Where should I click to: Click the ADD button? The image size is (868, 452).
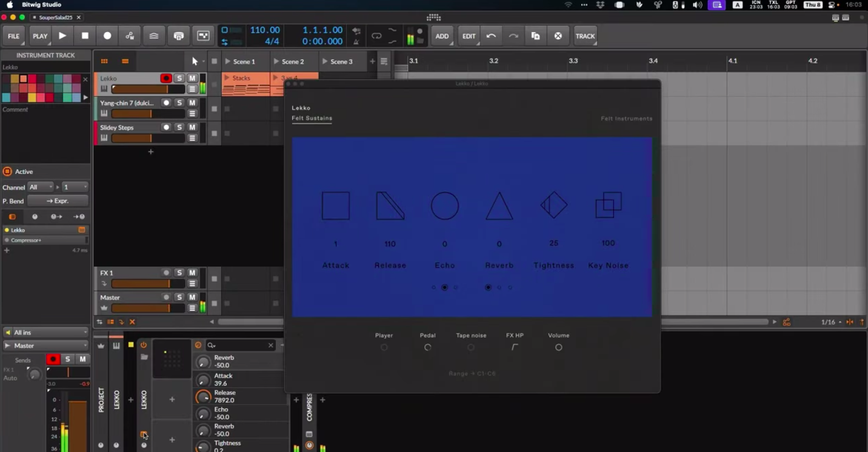442,36
